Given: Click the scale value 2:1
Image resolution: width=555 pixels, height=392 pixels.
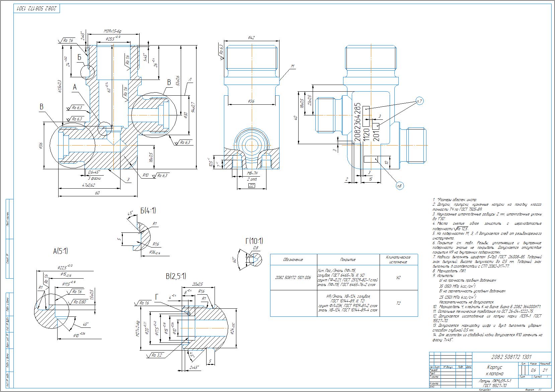Looking at the screenshot, I should coord(545,370).
